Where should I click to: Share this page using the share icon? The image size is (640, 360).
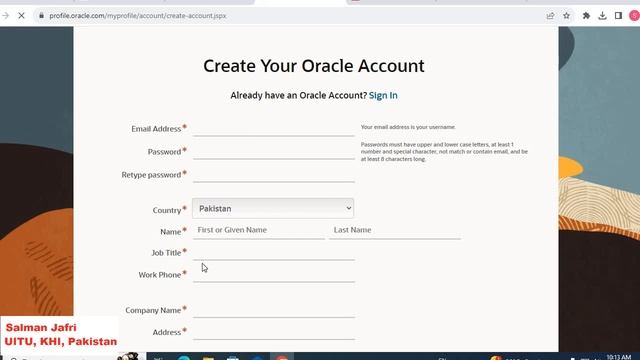pos(550,16)
